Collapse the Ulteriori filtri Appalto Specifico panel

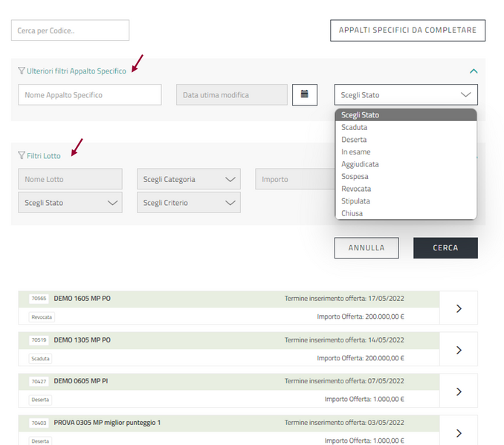(474, 71)
